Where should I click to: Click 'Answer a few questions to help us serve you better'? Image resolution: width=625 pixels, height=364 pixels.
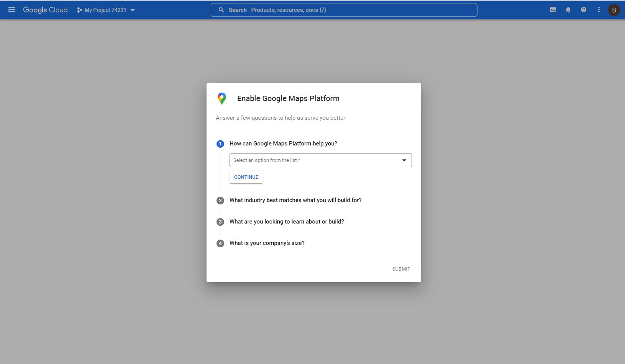281,118
